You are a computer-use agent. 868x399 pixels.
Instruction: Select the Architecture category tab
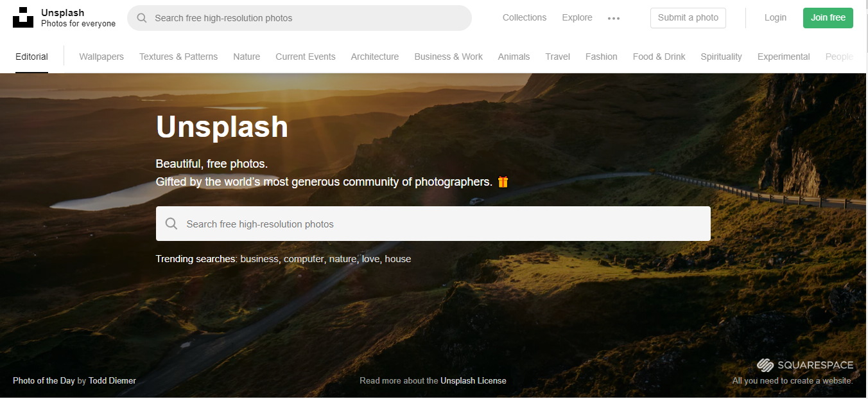[375, 57]
